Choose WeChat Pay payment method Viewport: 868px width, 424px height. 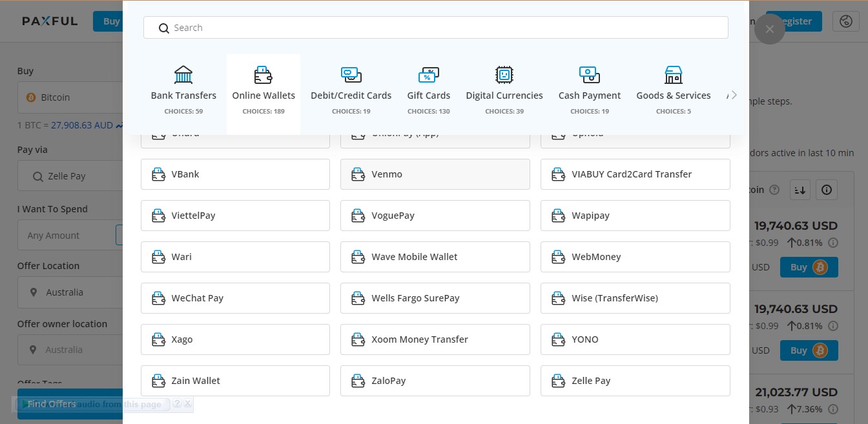click(235, 298)
